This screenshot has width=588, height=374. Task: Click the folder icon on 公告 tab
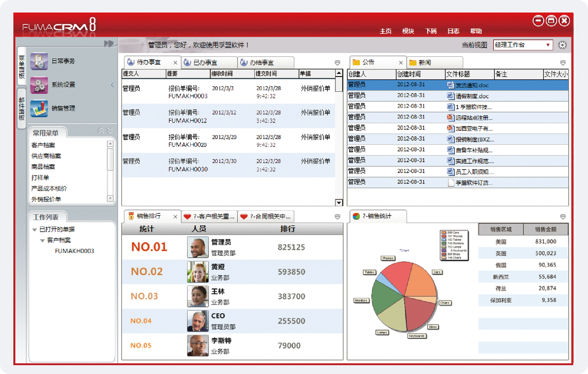(356, 62)
